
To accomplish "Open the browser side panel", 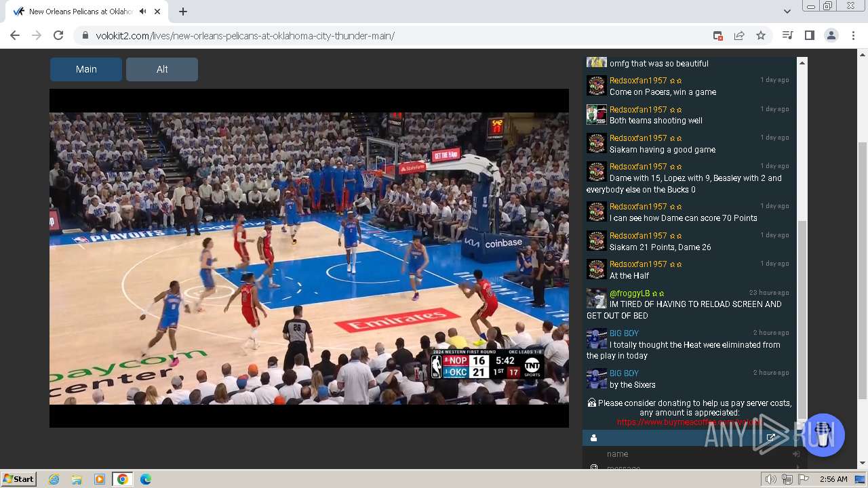I will 809,35.
